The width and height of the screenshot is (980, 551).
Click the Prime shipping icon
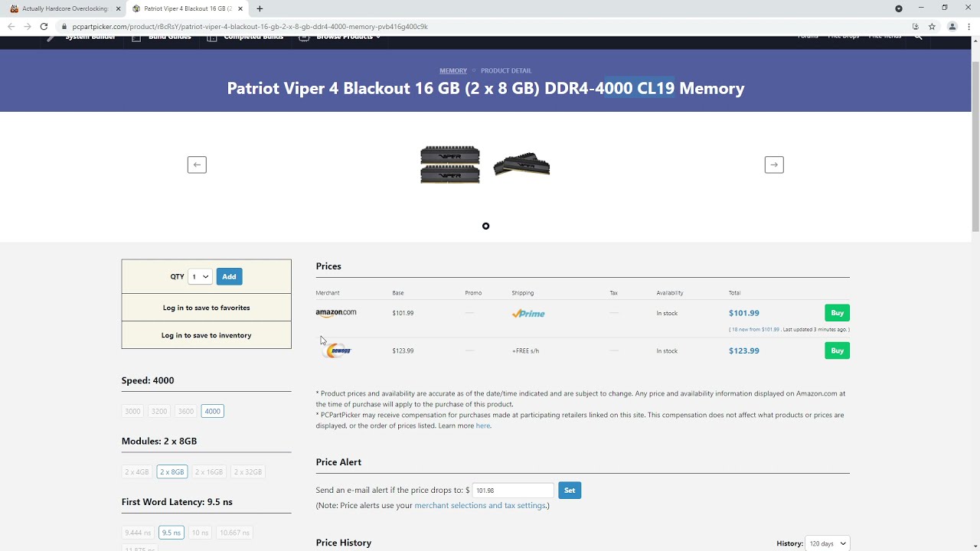pos(528,313)
